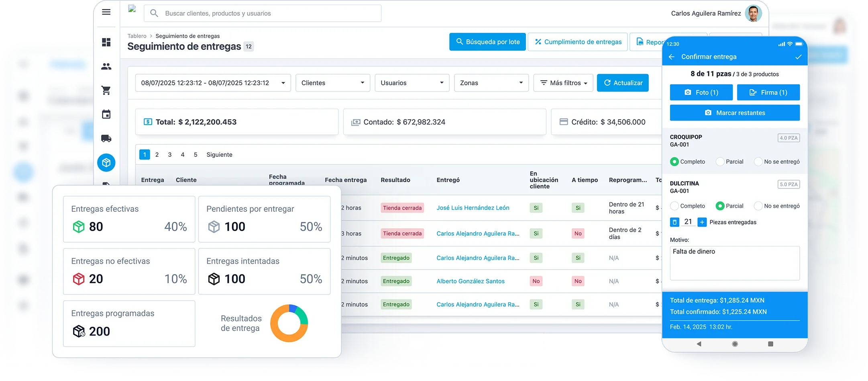
Task: Open the delivery truck icon in sidebar
Action: (x=106, y=139)
